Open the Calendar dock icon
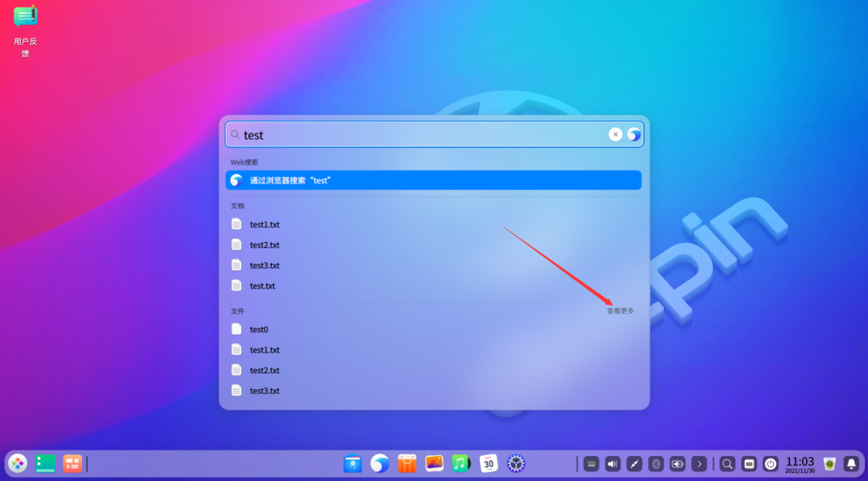The width and height of the screenshot is (868, 481). (x=489, y=463)
